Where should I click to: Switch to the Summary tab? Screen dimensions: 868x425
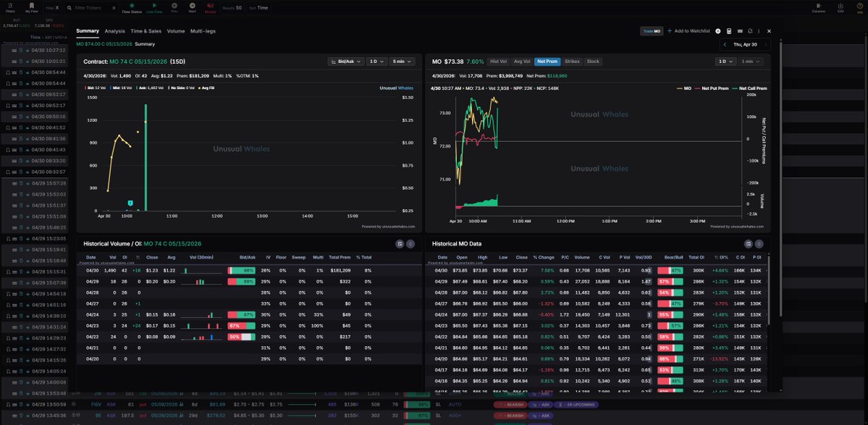click(x=88, y=31)
